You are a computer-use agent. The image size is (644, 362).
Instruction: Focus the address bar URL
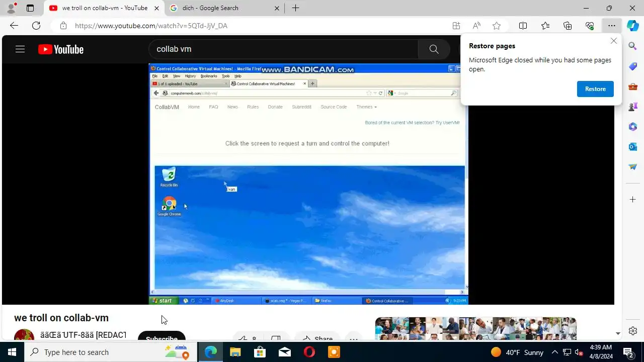click(151, 26)
